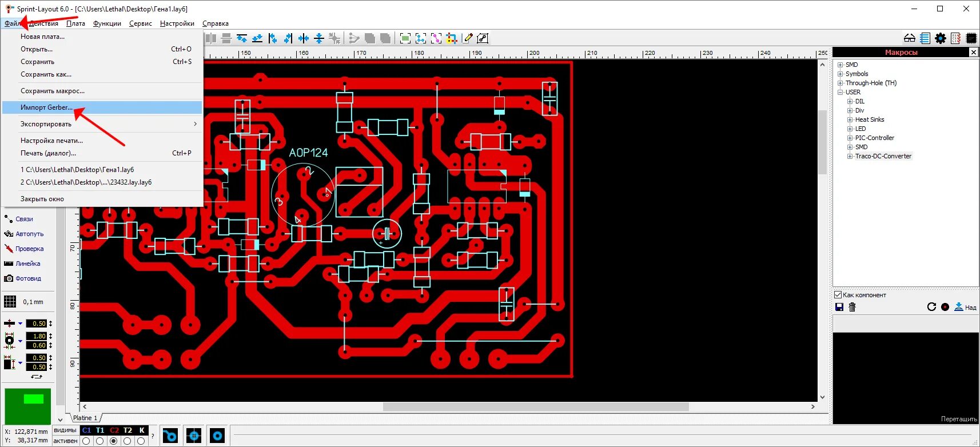Image resolution: width=980 pixels, height=447 pixels.
Task: Expand the Symbols macro folder
Action: coord(840,74)
